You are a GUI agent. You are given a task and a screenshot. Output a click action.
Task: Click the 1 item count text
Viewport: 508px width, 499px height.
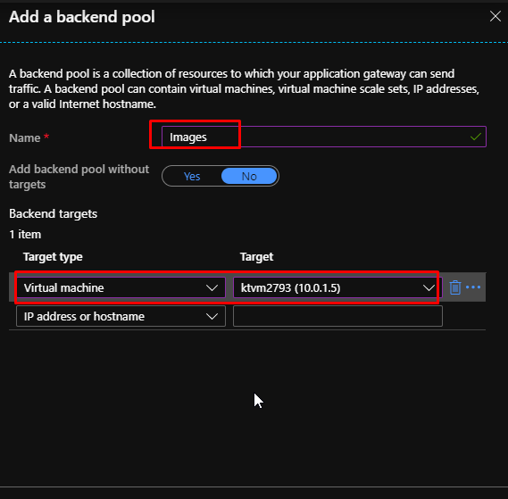click(25, 234)
